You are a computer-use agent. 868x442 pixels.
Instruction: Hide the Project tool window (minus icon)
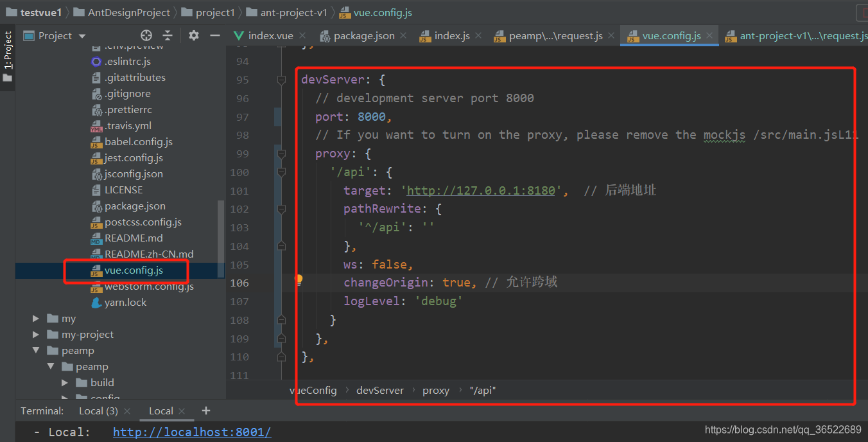pos(215,35)
